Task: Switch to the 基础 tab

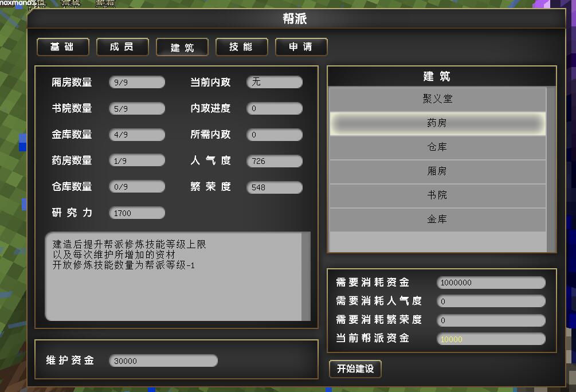Action: [63, 47]
